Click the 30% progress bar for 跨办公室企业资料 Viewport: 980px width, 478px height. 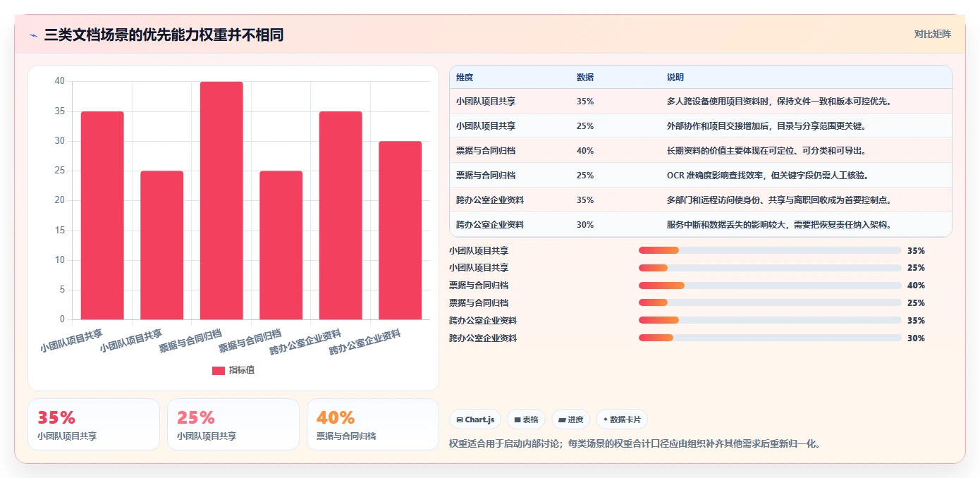coord(770,338)
